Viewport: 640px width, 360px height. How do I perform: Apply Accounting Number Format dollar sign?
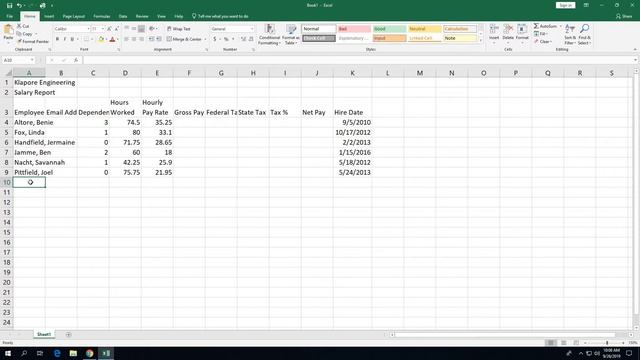coord(215,39)
